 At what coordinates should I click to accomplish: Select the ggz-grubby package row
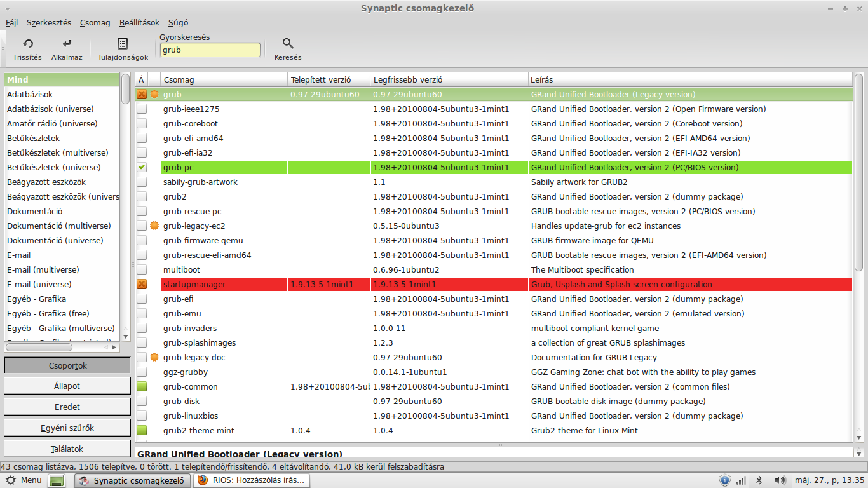494,372
